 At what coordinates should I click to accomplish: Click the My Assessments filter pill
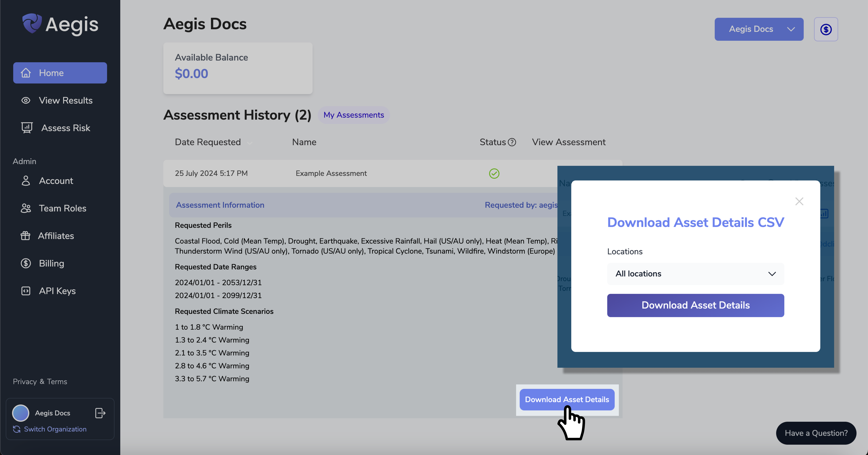[354, 115]
